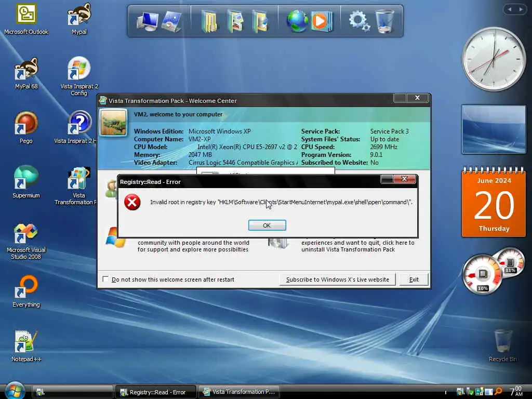Open music folder icon in dock
This screenshot has width=532, height=399.
click(260, 21)
